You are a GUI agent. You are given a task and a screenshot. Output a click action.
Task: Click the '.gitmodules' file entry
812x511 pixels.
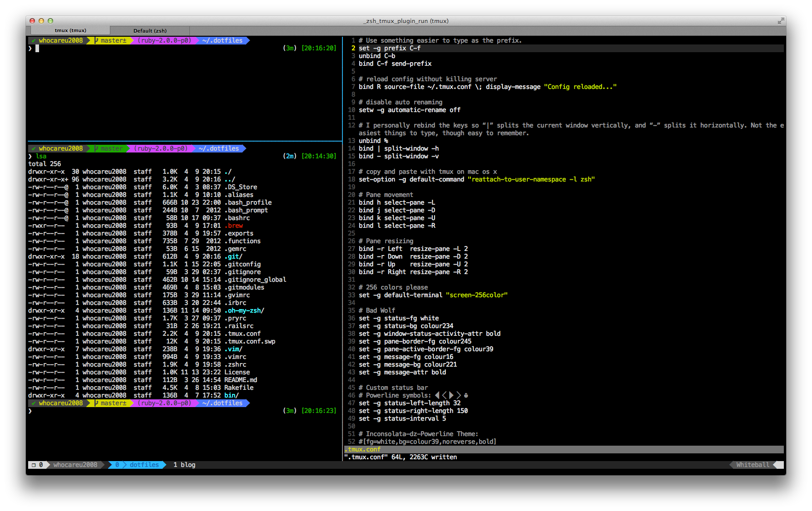click(244, 287)
